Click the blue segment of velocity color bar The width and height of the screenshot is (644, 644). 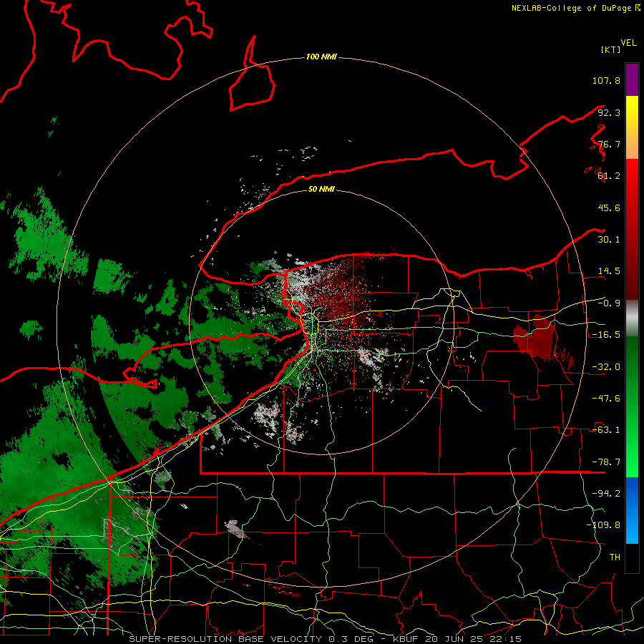click(x=632, y=510)
